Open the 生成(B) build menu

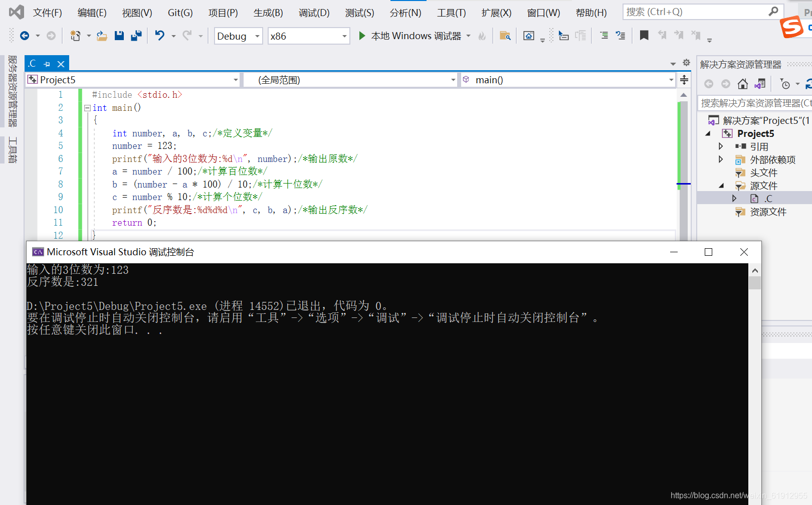click(x=268, y=13)
